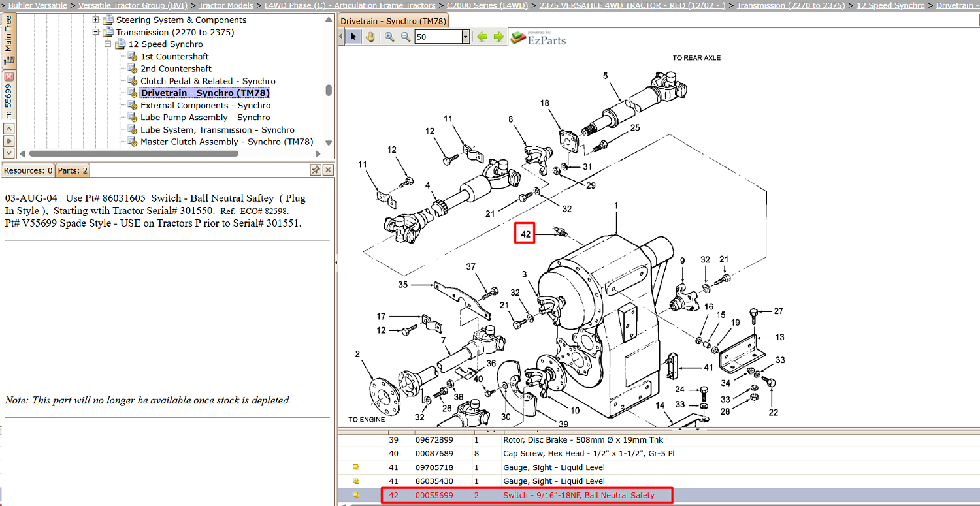
Task: Open the Buhler Versatile breadcrumb link
Action: (38, 5)
